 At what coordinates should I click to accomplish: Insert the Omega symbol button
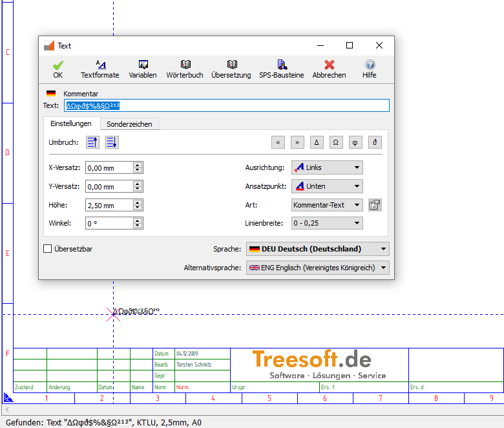336,142
